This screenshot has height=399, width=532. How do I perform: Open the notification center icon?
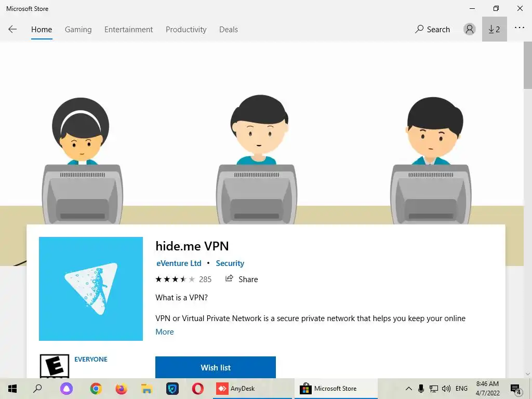[515, 389]
